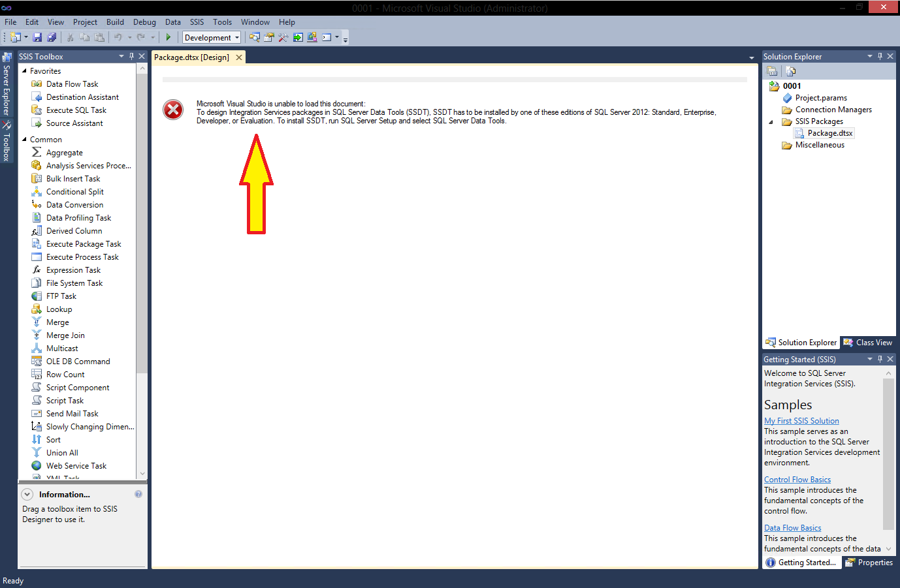Collapse the Favorites group in toolbox
The image size is (900, 588).
pyautogui.click(x=24, y=70)
